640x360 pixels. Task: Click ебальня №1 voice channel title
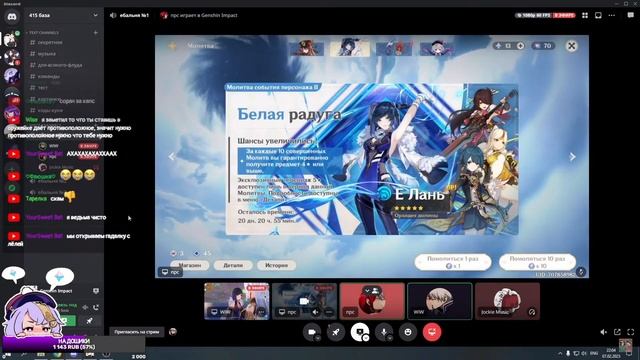click(134, 15)
